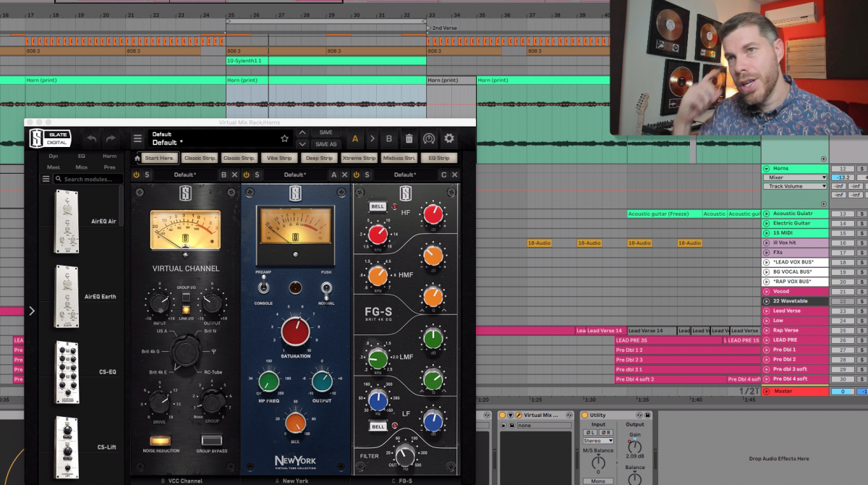Switch to the EQ module category tab
868x485 pixels.
coord(80,156)
